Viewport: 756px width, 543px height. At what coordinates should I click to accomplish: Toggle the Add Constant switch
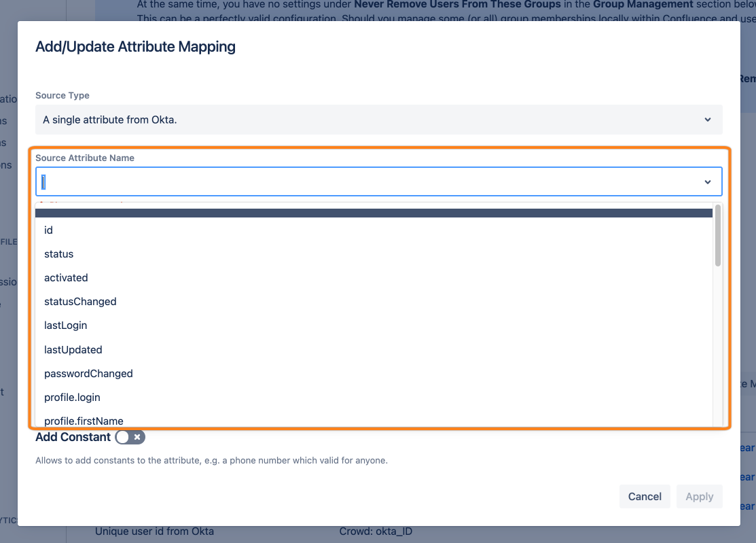(x=130, y=437)
